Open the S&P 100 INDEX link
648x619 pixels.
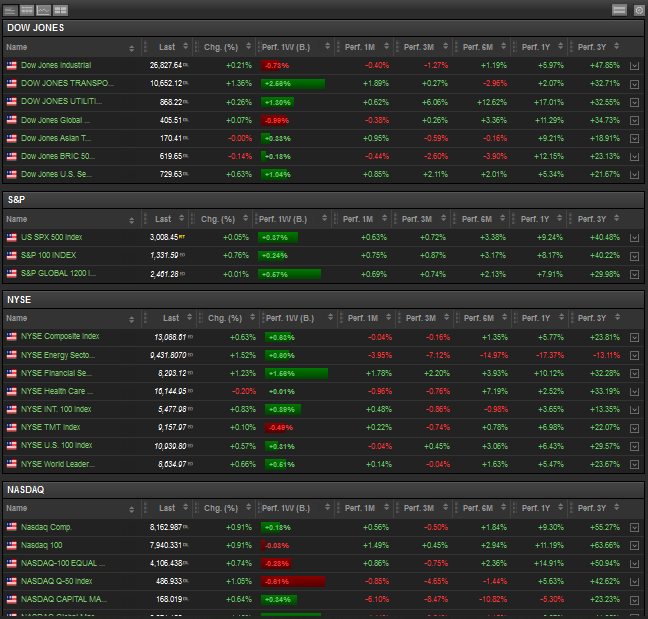[x=49, y=255]
